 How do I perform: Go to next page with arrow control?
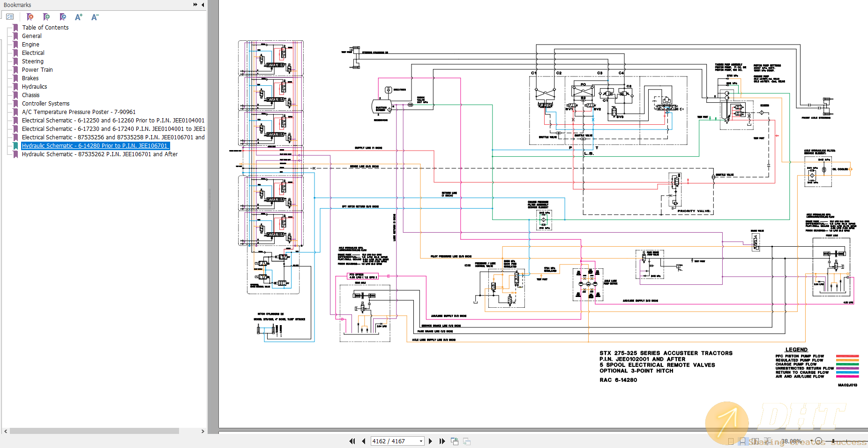[x=430, y=441]
